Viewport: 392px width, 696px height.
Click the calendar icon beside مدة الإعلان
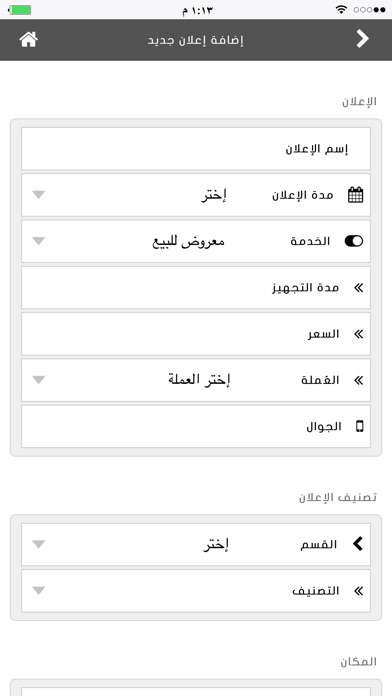click(355, 195)
